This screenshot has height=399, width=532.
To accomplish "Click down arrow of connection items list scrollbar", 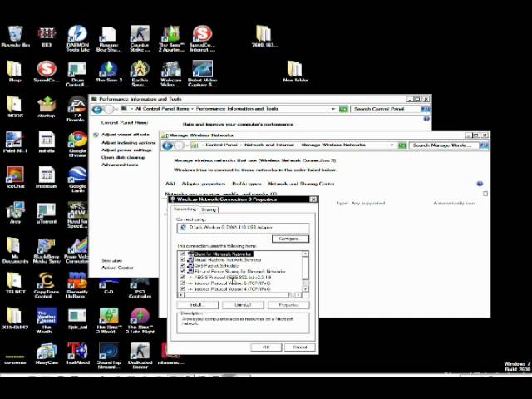I will [x=305, y=289].
